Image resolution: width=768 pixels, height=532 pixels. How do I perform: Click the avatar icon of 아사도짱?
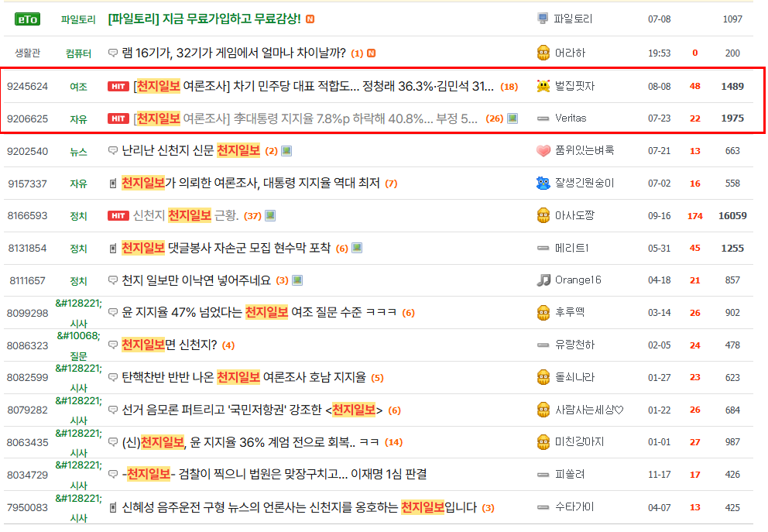point(543,215)
